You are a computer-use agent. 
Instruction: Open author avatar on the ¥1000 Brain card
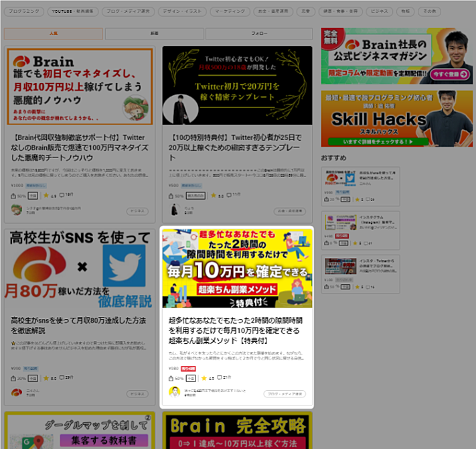17,210
